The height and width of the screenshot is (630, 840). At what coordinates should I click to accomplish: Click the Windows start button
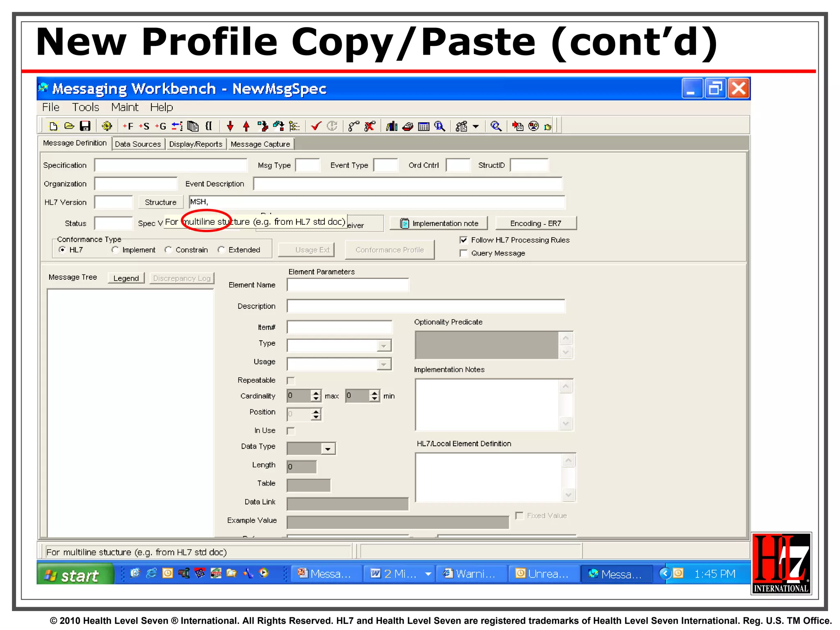[x=75, y=574]
